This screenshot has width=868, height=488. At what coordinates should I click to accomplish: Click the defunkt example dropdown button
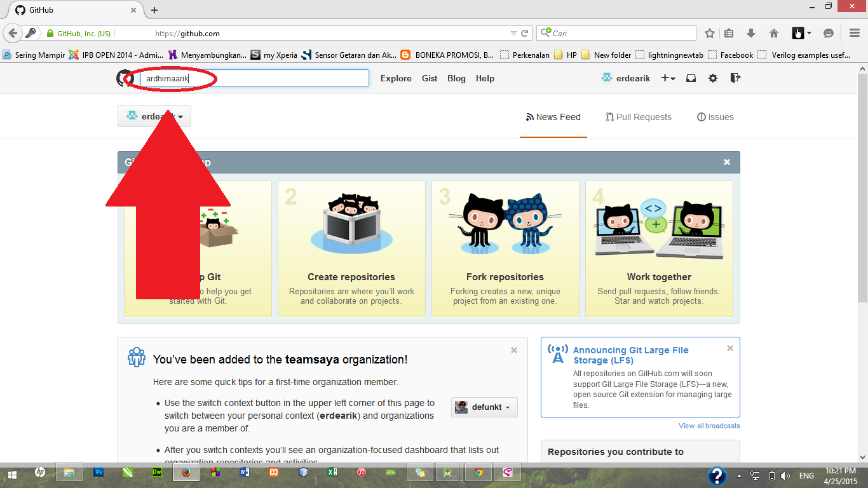tap(484, 407)
